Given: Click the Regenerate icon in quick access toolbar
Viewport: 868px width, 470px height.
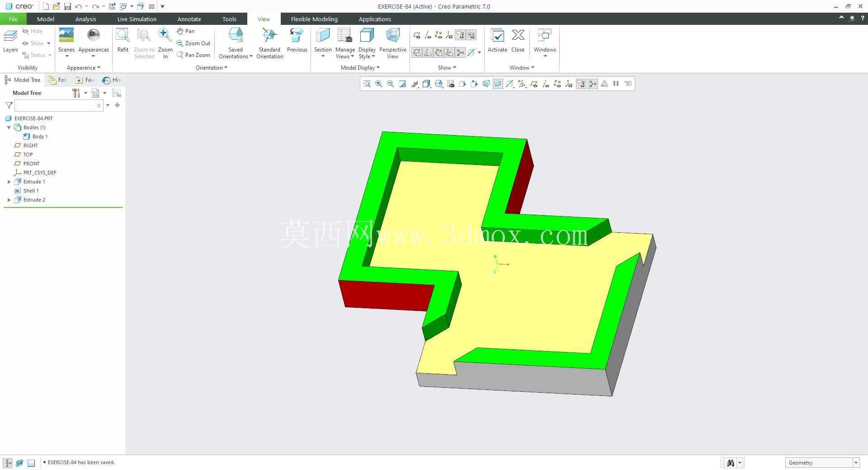Looking at the screenshot, I should point(112,6).
